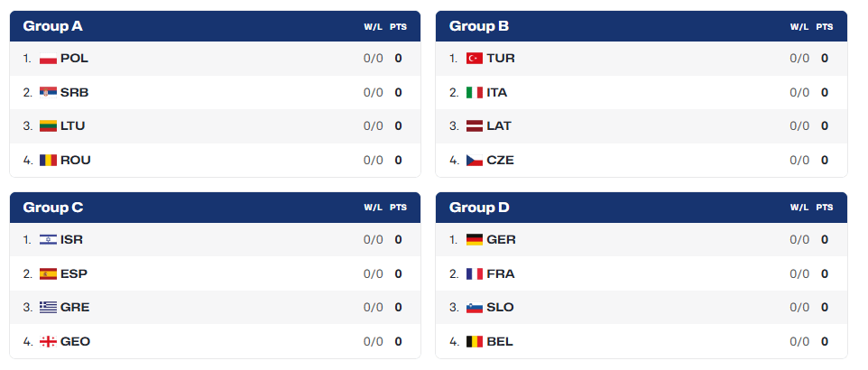This screenshot has width=868, height=370.
Task: Open the LTU team link
Action: click(x=72, y=125)
